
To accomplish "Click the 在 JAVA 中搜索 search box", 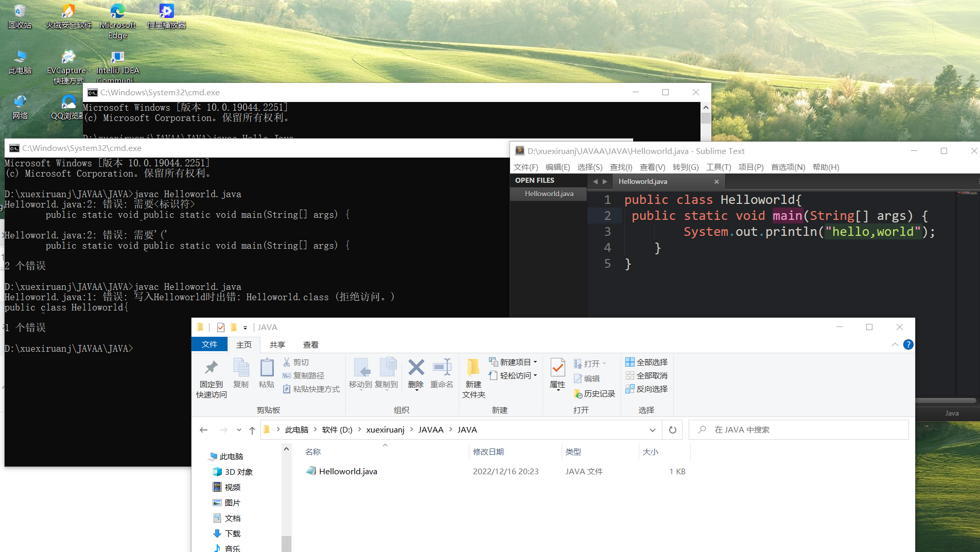I will tap(799, 430).
